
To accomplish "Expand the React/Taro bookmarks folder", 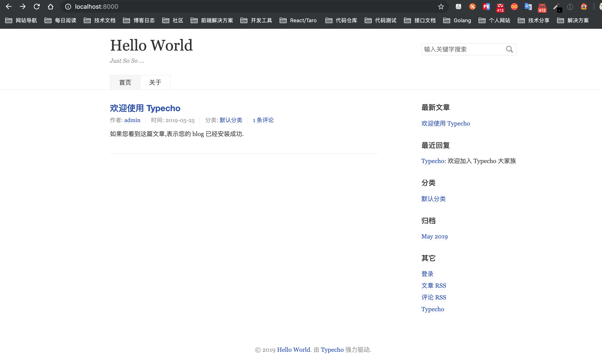I will tap(298, 20).
